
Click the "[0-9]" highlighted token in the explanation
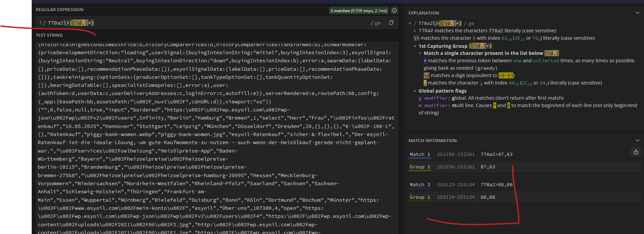pos(506,75)
